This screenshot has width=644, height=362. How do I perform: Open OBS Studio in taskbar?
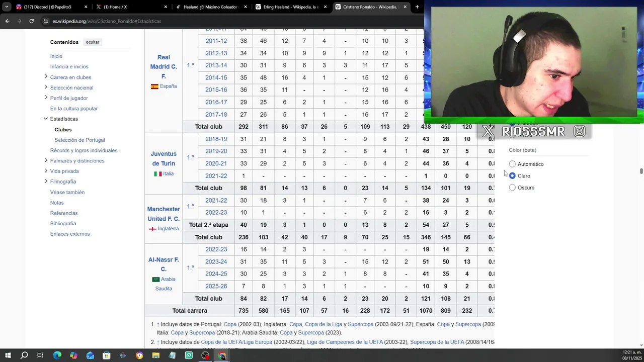pyautogui.click(x=205, y=355)
